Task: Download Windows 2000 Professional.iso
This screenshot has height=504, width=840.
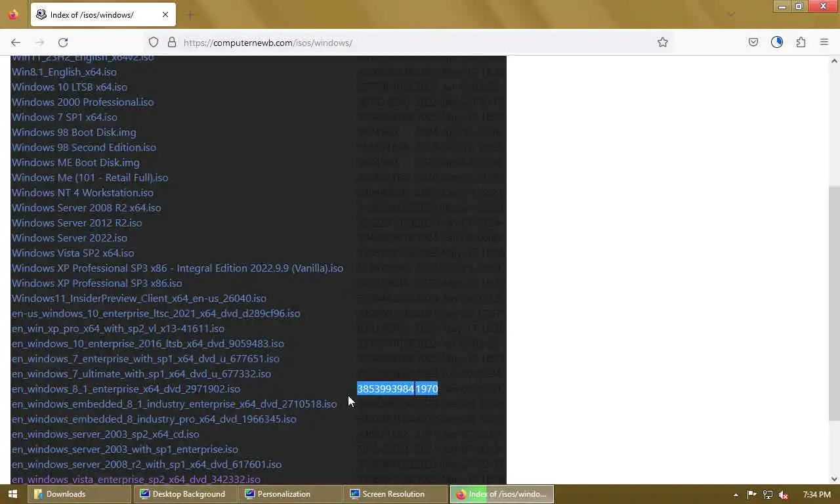Action: click(x=83, y=102)
